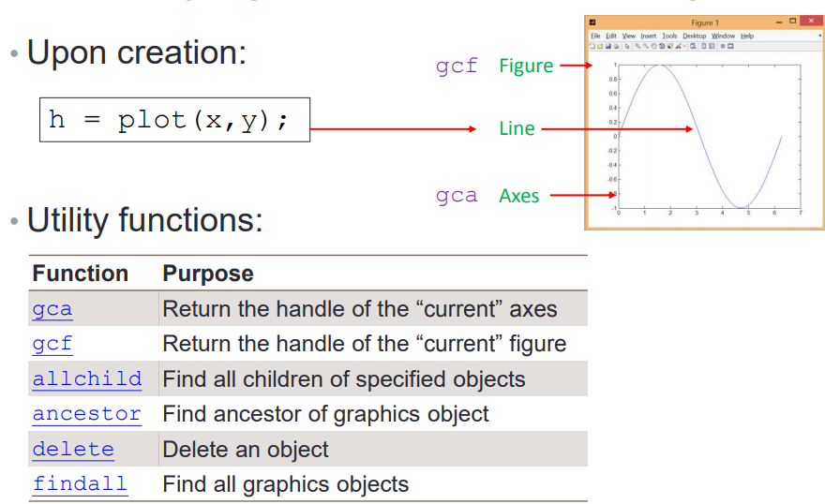Click the Insert Legend icon
Screen dimensions: 825x504
[712, 46]
